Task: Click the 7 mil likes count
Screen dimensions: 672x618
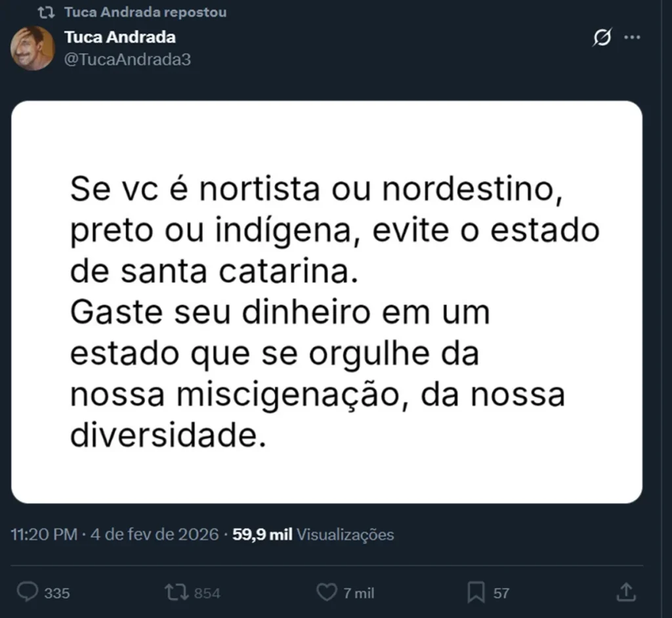Action: [x=359, y=593]
